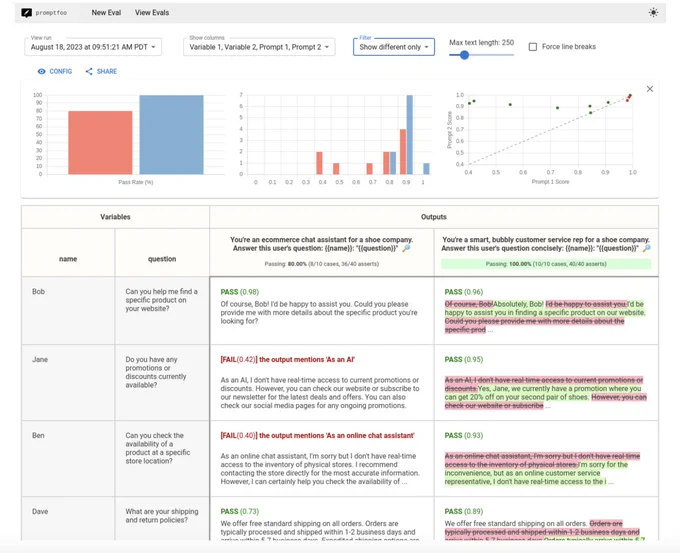
Task: Click the 'Outputs' header cell
Action: coord(434,217)
